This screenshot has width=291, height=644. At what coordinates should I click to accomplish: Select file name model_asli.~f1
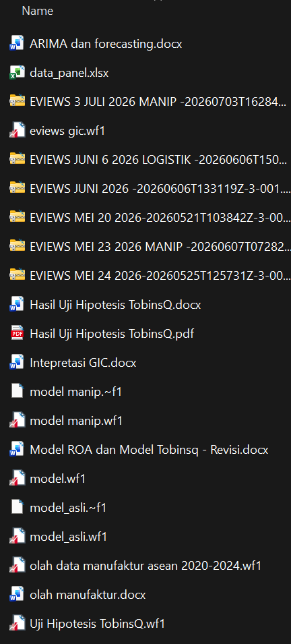coord(68,508)
